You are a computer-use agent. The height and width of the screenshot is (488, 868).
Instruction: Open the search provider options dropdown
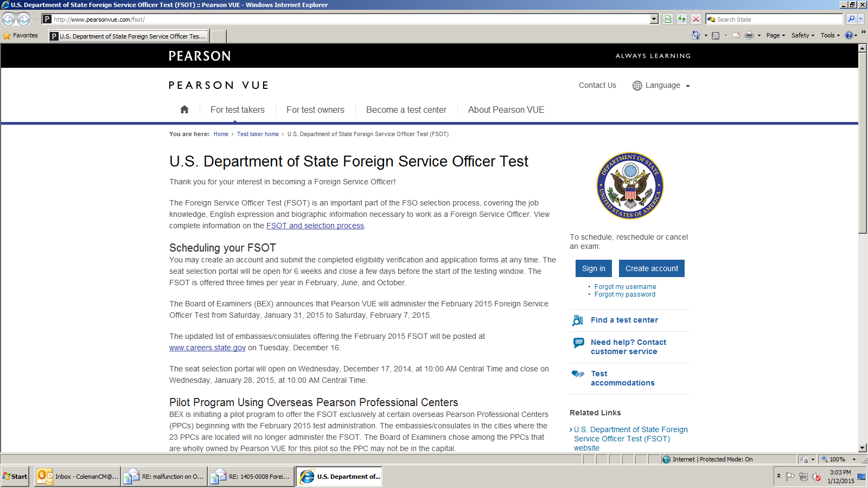point(861,20)
